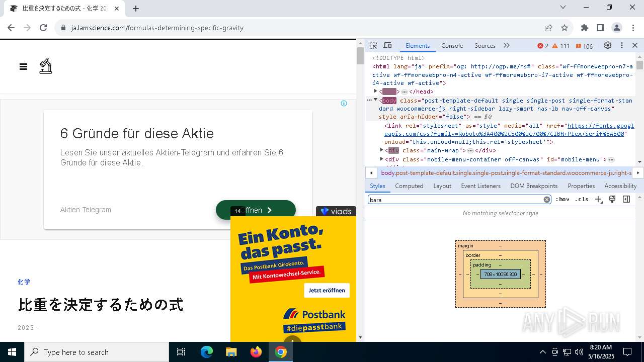This screenshot has width=644, height=362.
Task: Toggle the computed styles sidebar icon
Action: [626, 200]
